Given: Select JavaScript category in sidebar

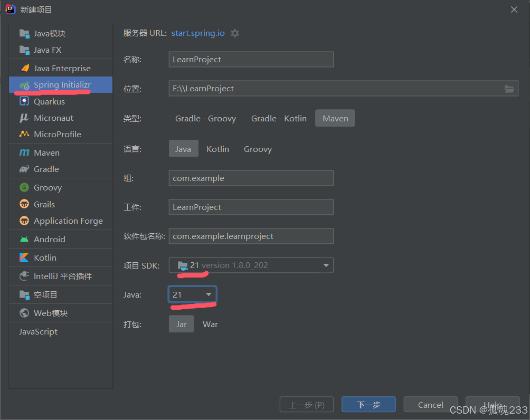Looking at the screenshot, I should tap(38, 332).
